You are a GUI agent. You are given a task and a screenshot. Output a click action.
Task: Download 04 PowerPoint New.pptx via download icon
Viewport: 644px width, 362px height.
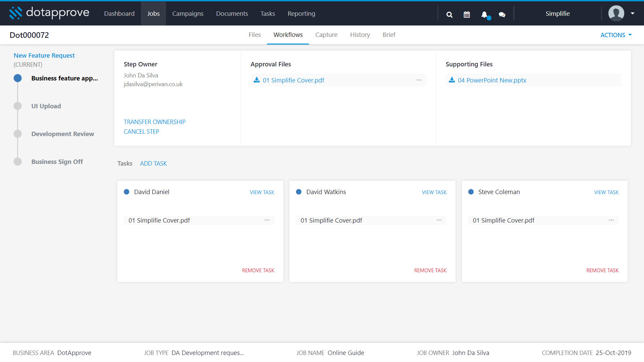click(x=452, y=80)
